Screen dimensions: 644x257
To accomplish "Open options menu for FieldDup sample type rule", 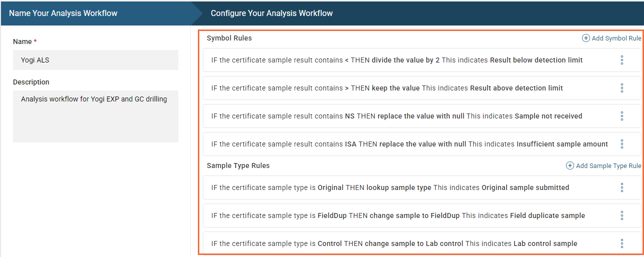I will 622,215.
